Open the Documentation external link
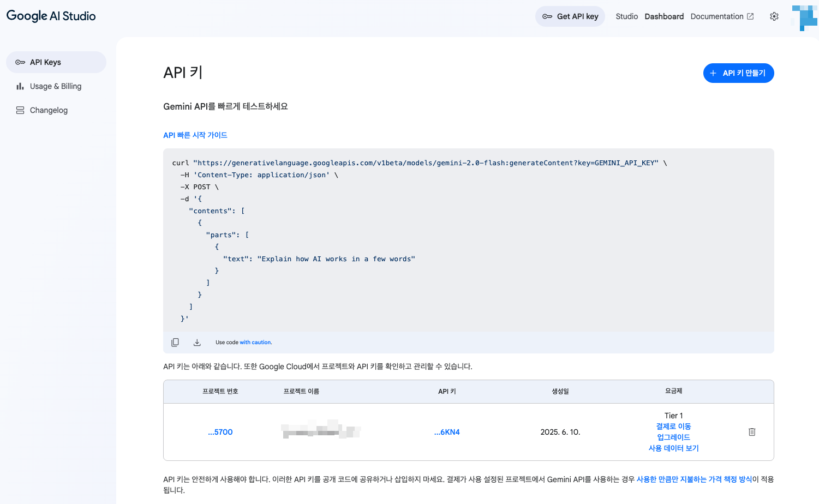819x504 pixels. pos(722,16)
